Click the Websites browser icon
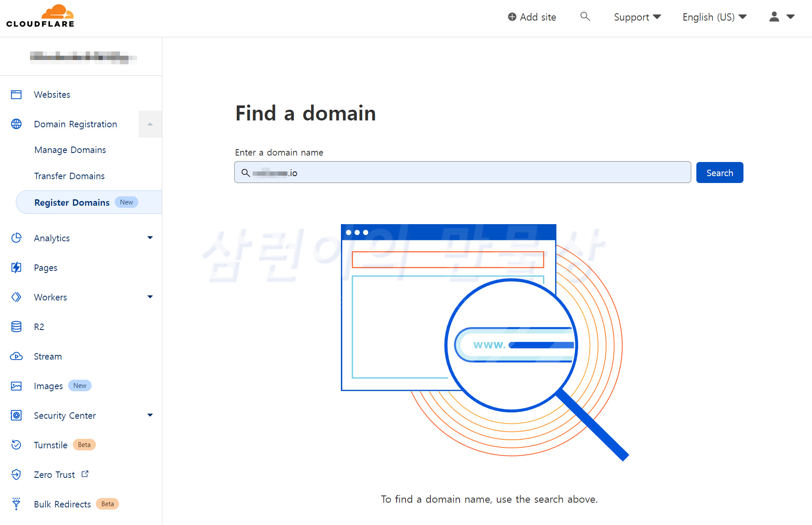Image resolution: width=812 pixels, height=525 pixels. point(16,95)
